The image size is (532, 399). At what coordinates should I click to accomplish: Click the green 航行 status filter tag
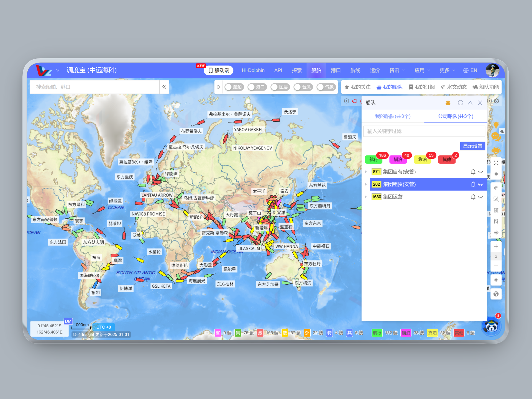coord(374,160)
